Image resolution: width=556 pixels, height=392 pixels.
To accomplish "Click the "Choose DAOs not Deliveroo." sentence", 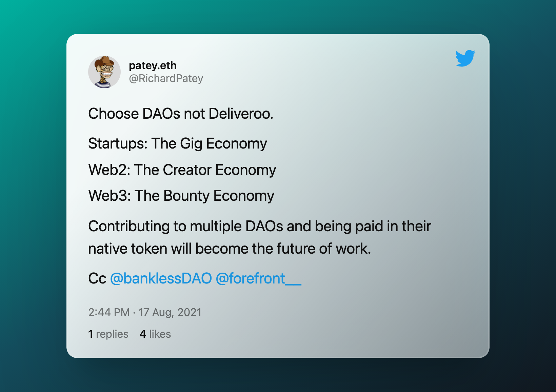I will point(180,114).
